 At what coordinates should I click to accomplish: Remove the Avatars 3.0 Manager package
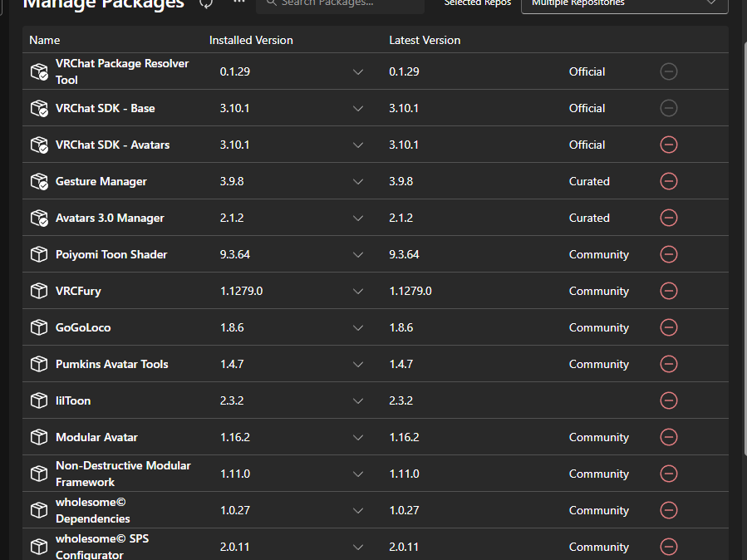[x=668, y=218]
